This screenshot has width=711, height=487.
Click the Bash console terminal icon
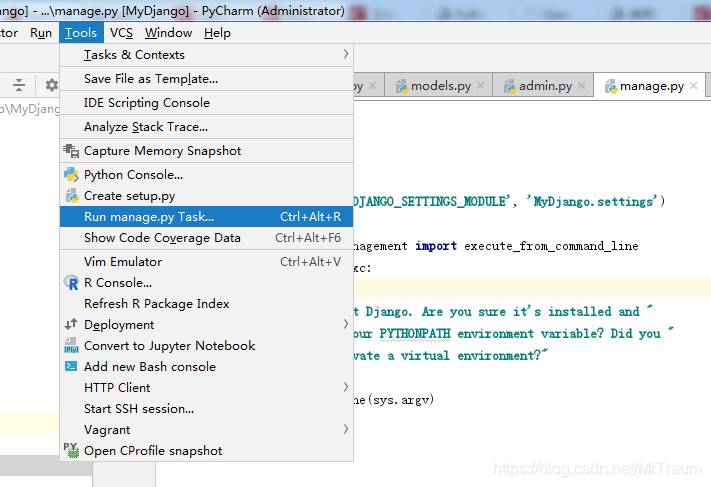[71, 366]
